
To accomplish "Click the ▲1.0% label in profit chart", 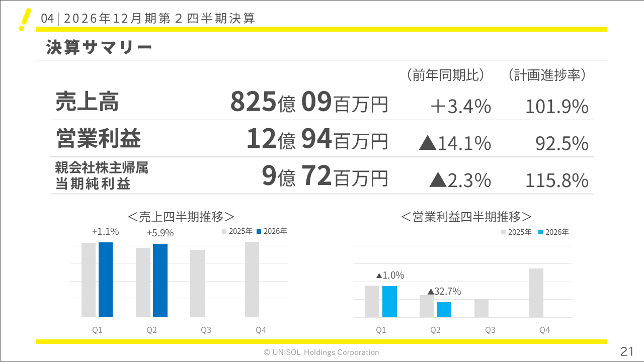I will pyautogui.click(x=390, y=276).
